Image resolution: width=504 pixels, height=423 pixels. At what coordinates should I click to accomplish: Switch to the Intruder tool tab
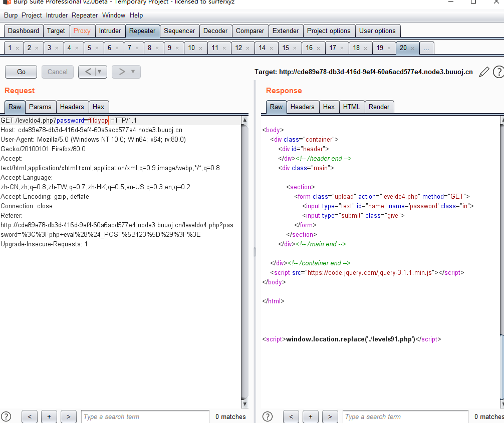tap(110, 31)
